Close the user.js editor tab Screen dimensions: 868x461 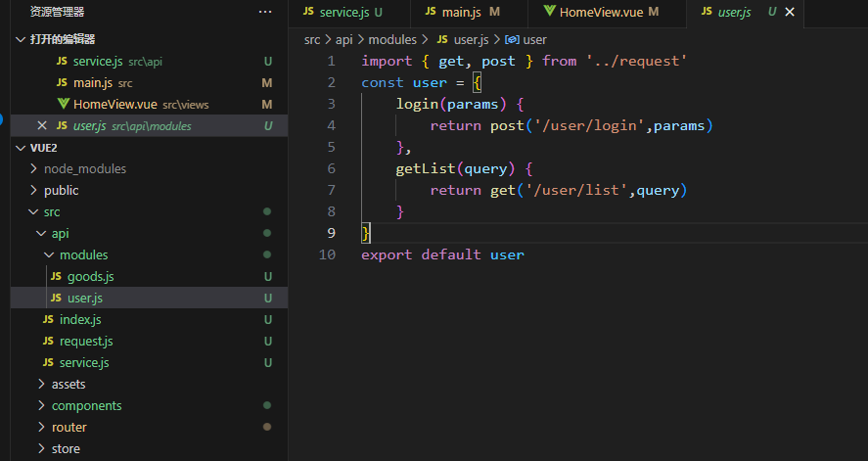pyautogui.click(x=790, y=12)
